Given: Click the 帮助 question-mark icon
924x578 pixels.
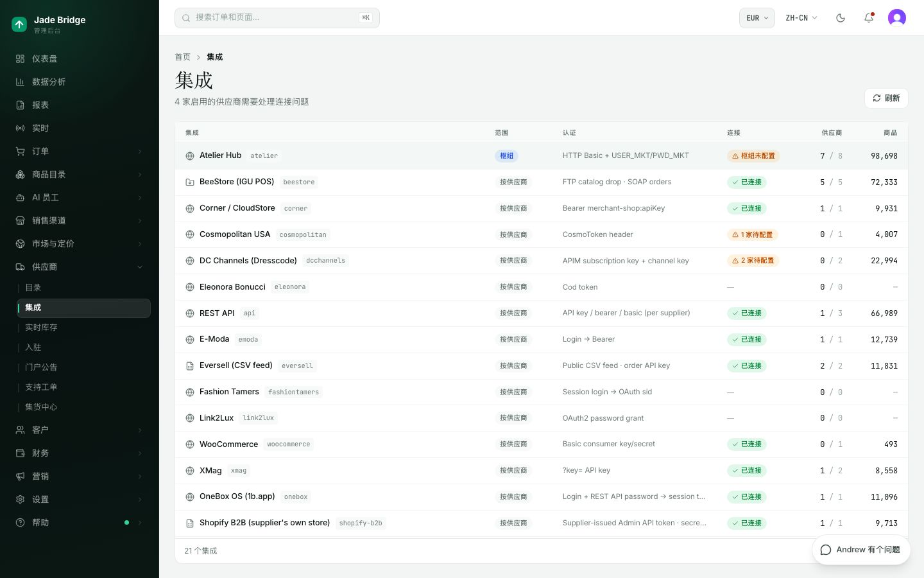Looking at the screenshot, I should 21,522.
